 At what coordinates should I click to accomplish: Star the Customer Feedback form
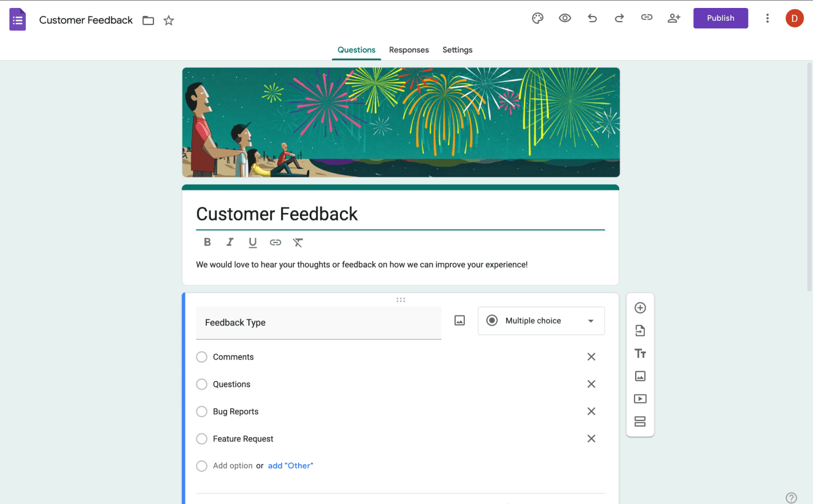(x=169, y=21)
